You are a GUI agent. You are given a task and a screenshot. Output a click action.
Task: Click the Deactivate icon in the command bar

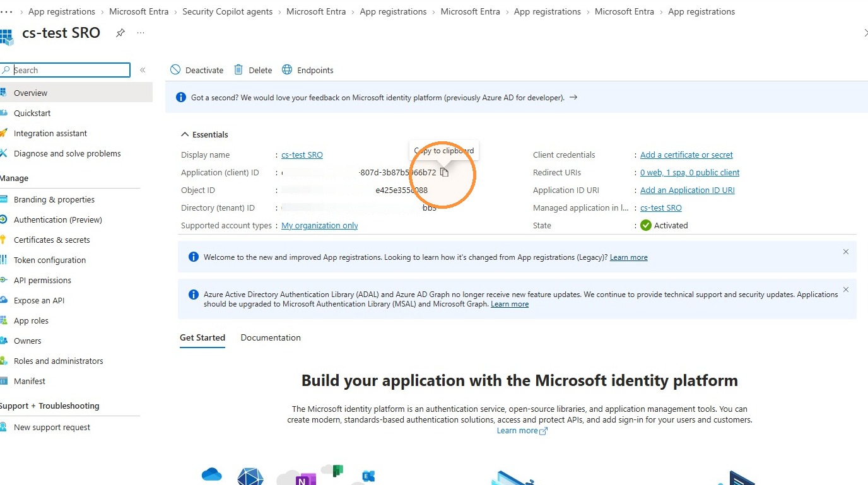(175, 70)
